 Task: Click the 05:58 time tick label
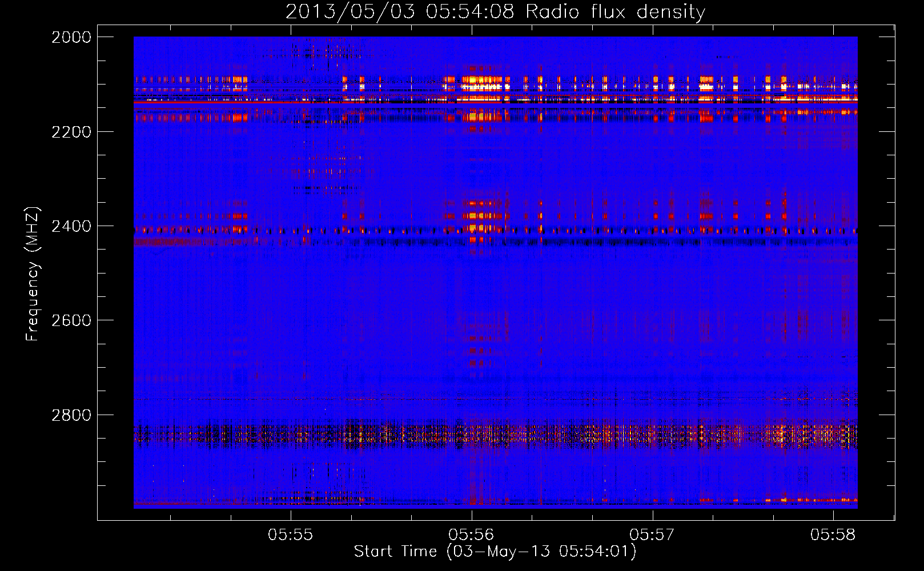(833, 535)
